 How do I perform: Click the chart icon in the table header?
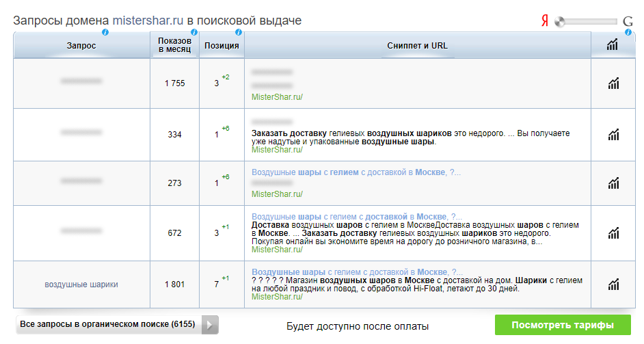[x=613, y=45]
